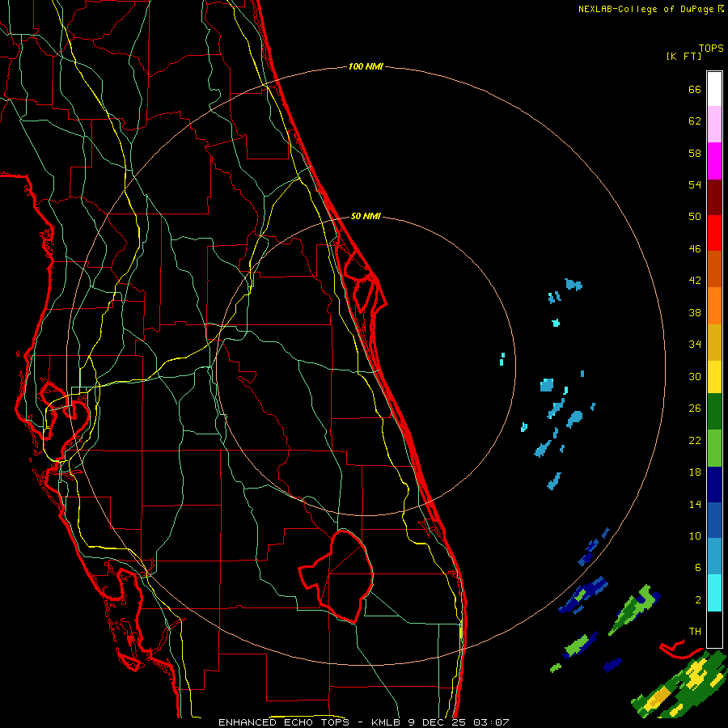728x728 pixels.
Task: Click the 50 NMI range ring label
Action: [366, 216]
